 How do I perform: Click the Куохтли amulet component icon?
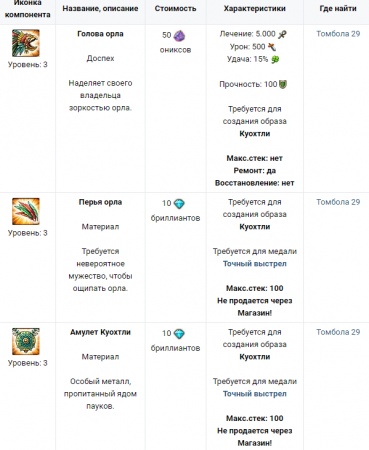[x=26, y=341]
